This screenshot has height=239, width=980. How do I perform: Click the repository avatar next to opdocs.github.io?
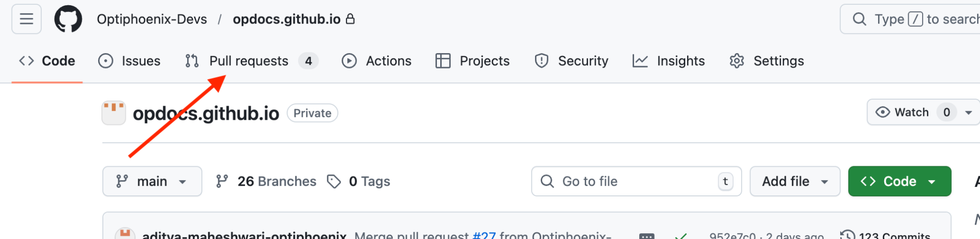click(x=114, y=113)
